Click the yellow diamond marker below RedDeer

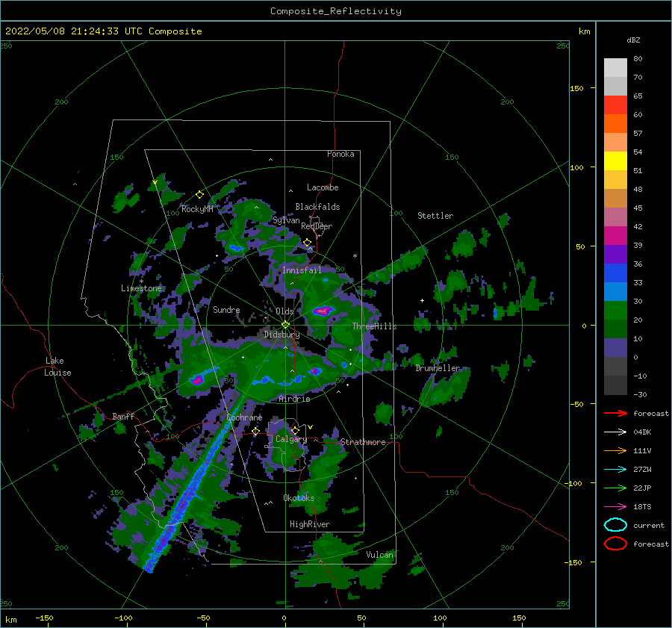308,243
